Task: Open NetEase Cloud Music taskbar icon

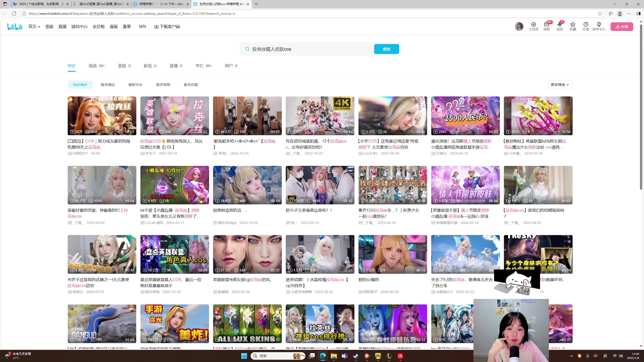Action: [x=400, y=356]
